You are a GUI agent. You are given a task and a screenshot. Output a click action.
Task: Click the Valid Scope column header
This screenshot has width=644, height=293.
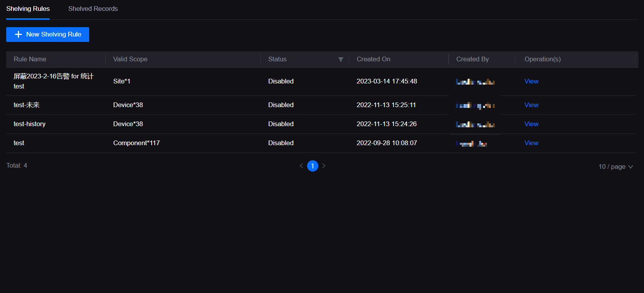[130, 59]
